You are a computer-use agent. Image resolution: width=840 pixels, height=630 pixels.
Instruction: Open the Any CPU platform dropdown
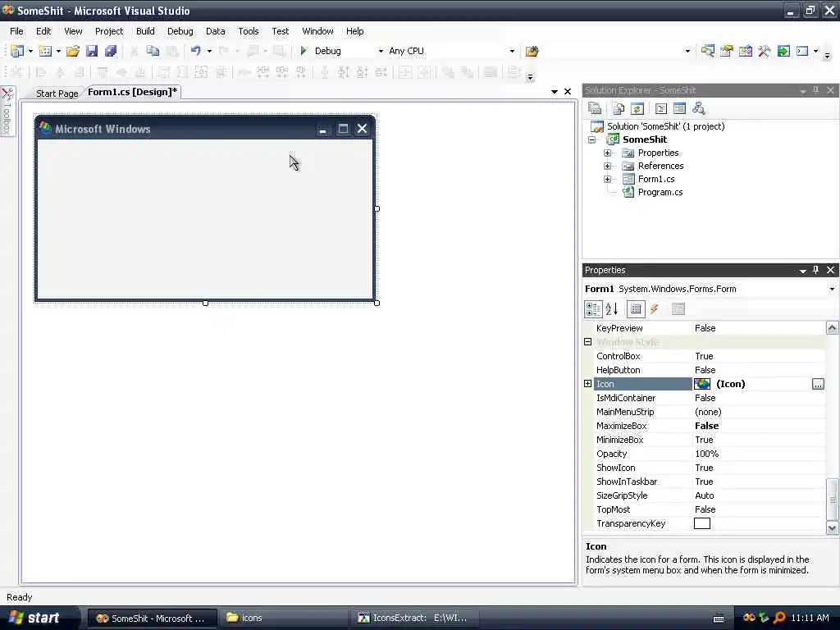(x=512, y=51)
